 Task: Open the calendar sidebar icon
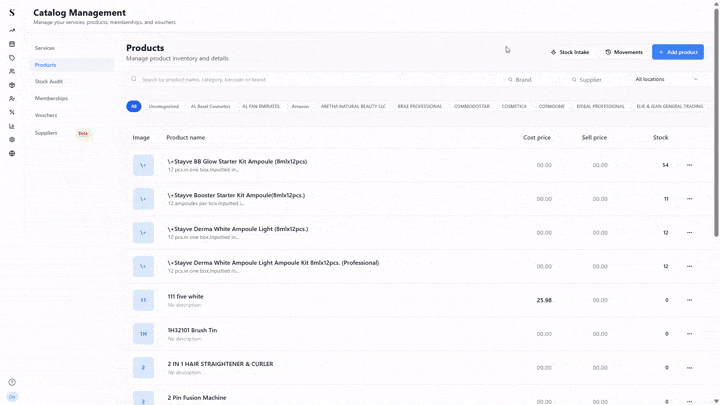pos(12,44)
